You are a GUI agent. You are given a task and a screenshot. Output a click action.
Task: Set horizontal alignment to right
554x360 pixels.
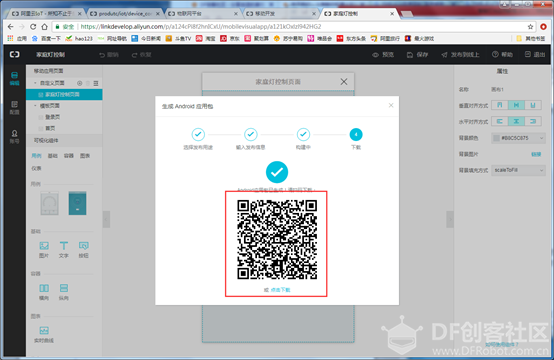pyautogui.click(x=533, y=121)
